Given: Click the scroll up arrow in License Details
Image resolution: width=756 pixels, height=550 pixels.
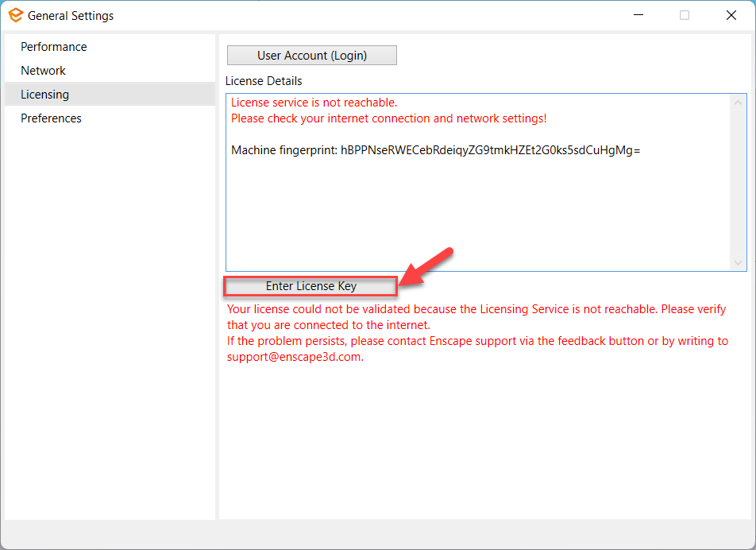Looking at the screenshot, I should (739, 103).
